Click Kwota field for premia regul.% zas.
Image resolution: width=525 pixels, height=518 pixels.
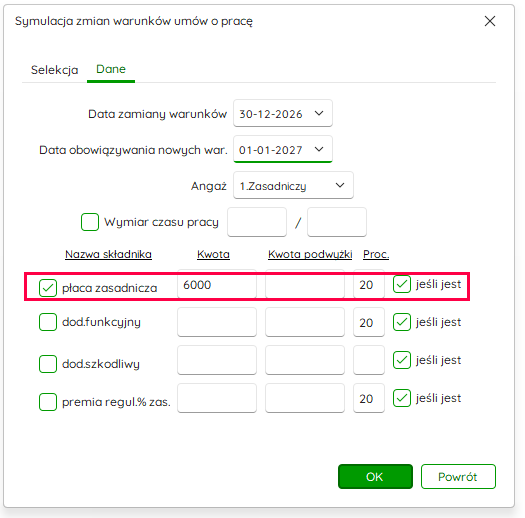(x=217, y=398)
